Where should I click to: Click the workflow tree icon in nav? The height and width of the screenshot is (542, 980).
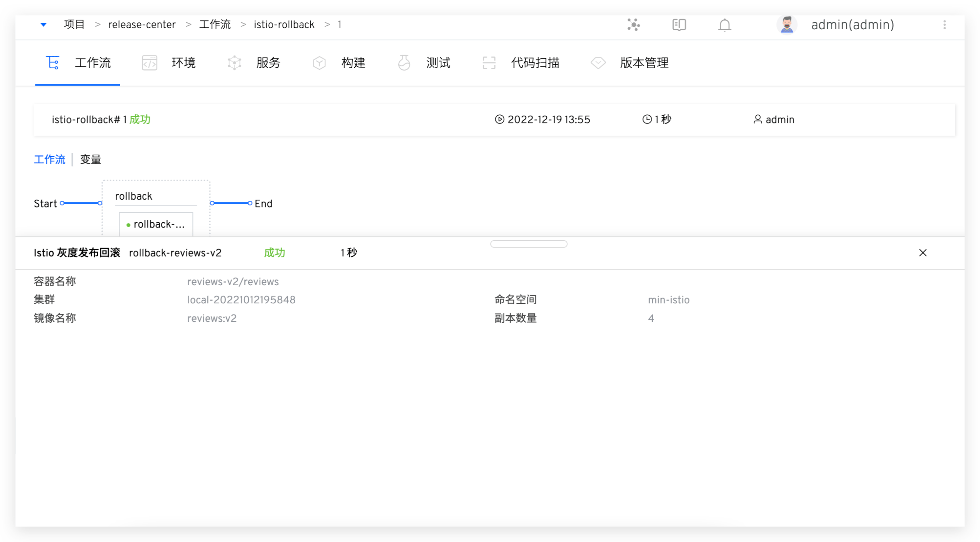point(52,62)
